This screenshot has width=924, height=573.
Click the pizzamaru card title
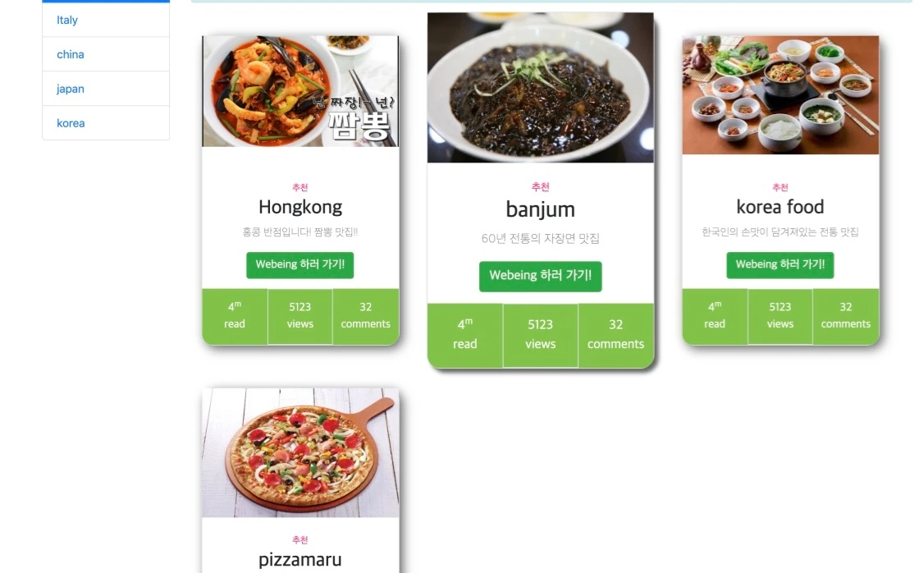click(300, 559)
